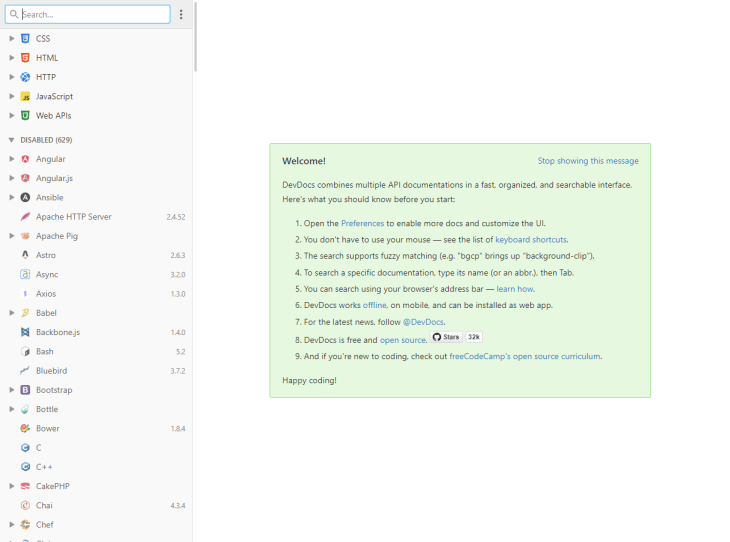Image resolution: width=730 pixels, height=542 pixels.
Task: Click the three-dot menu icon
Action: (x=181, y=15)
